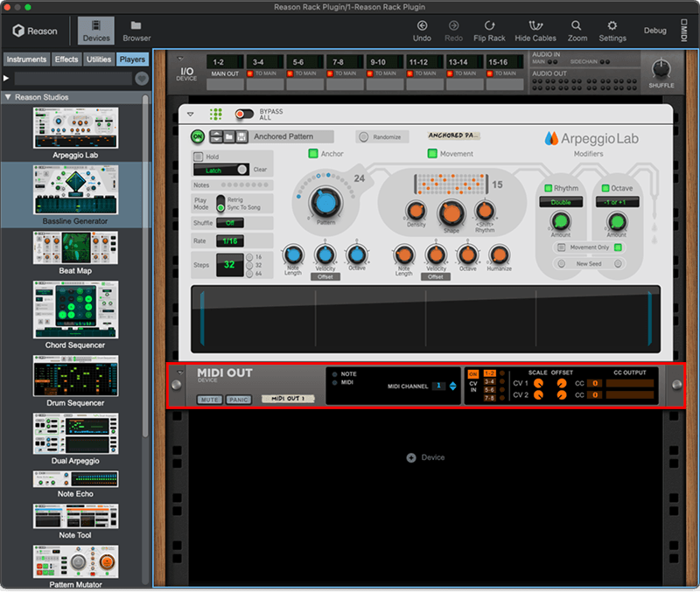Switch the Play Mode Retrig toggle
Image resolution: width=700 pixels, height=592 pixels.
click(x=220, y=204)
